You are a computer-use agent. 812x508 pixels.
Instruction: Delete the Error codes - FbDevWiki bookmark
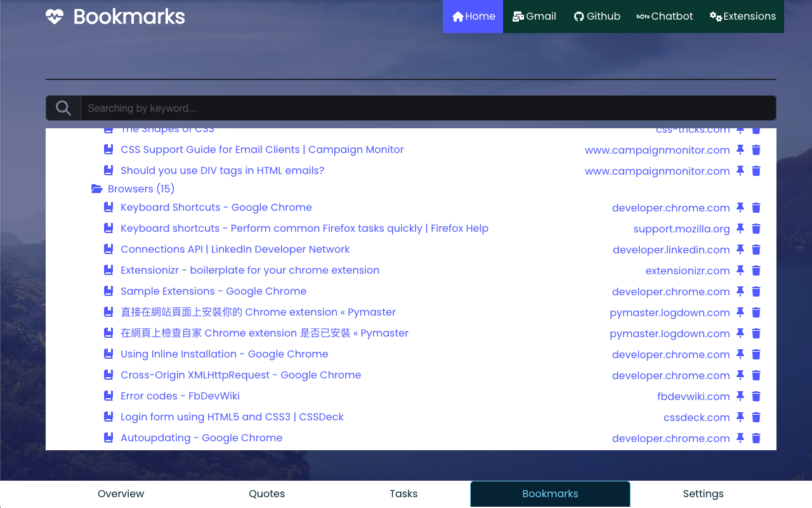[x=756, y=396]
